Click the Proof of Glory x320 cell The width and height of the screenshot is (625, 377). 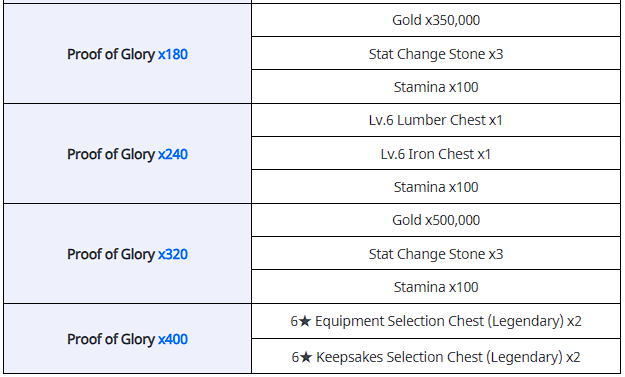coord(128,254)
